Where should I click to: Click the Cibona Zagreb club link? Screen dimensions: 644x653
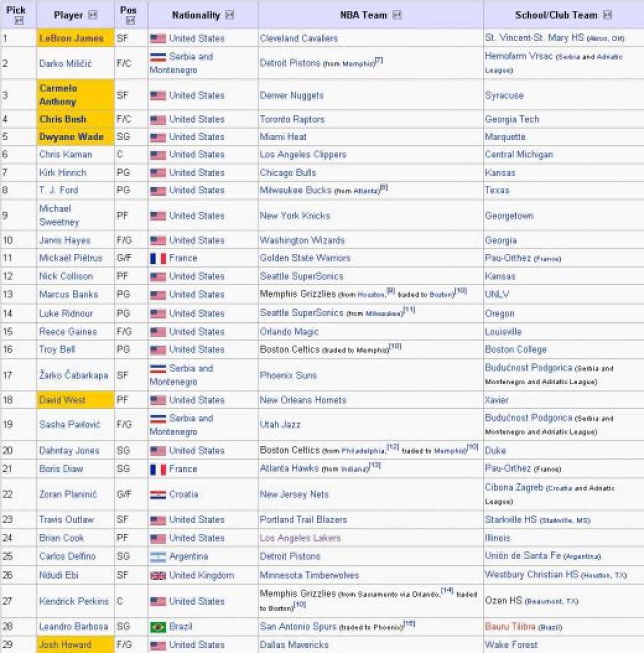point(514,487)
